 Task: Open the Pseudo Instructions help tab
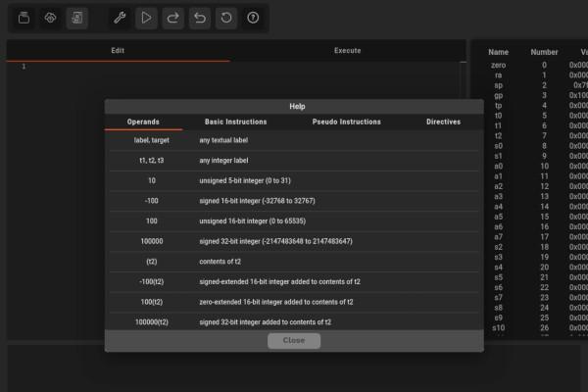coord(346,122)
